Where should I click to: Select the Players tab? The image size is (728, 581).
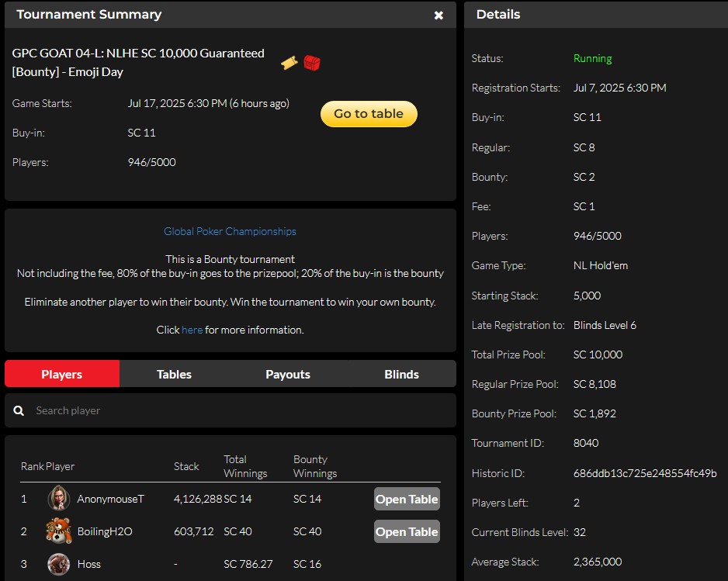61,374
